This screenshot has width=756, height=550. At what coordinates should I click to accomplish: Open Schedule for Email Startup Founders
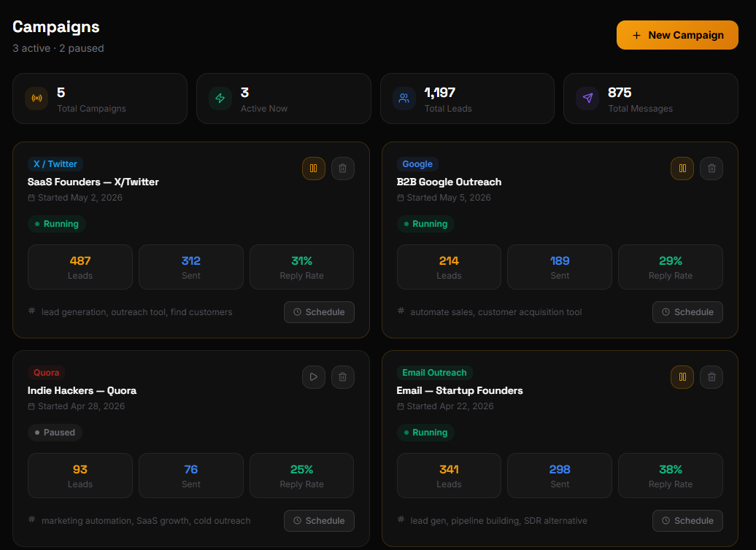(x=687, y=521)
